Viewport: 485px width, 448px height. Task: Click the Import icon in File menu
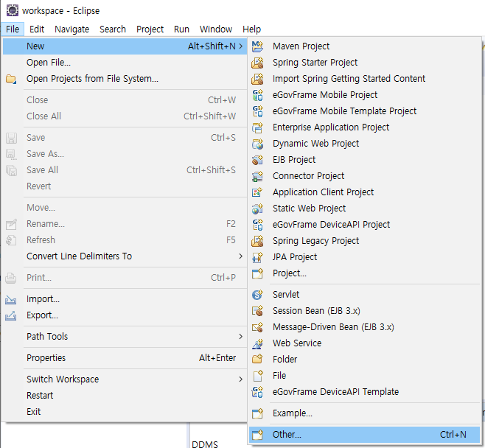coord(11,300)
